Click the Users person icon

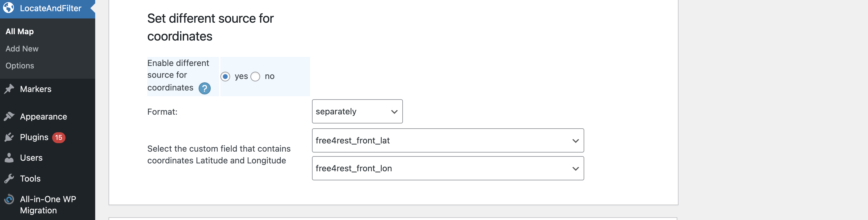click(x=9, y=158)
